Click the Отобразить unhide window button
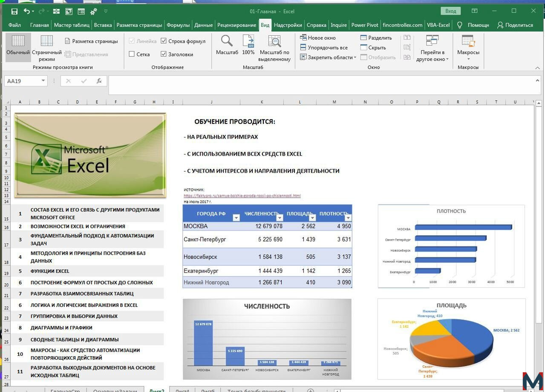Viewport: 545px width, 392px height. [x=378, y=58]
